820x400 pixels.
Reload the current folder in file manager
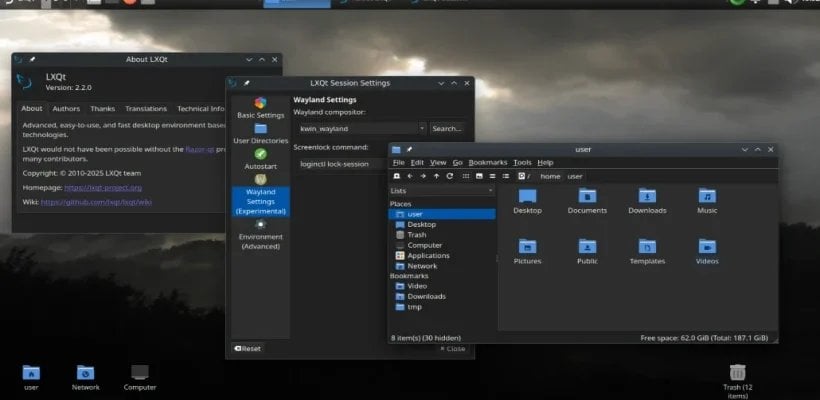450,176
